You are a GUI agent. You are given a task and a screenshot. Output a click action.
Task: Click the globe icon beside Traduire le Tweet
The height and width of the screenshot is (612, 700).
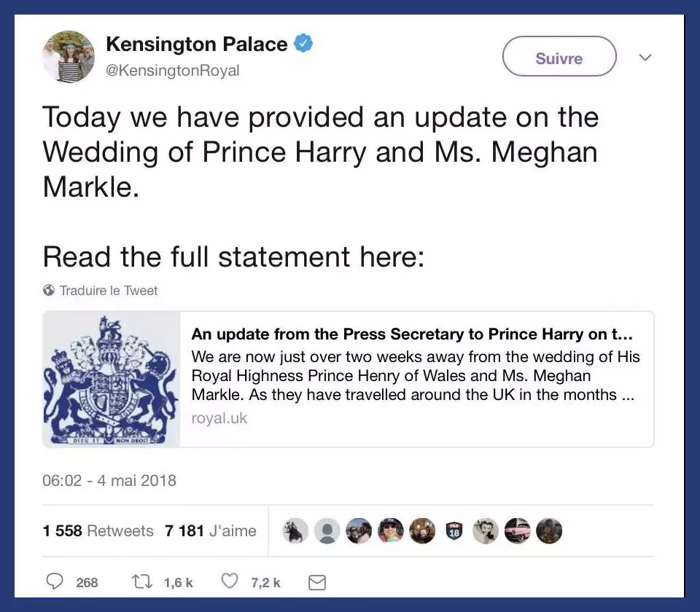pos(49,291)
